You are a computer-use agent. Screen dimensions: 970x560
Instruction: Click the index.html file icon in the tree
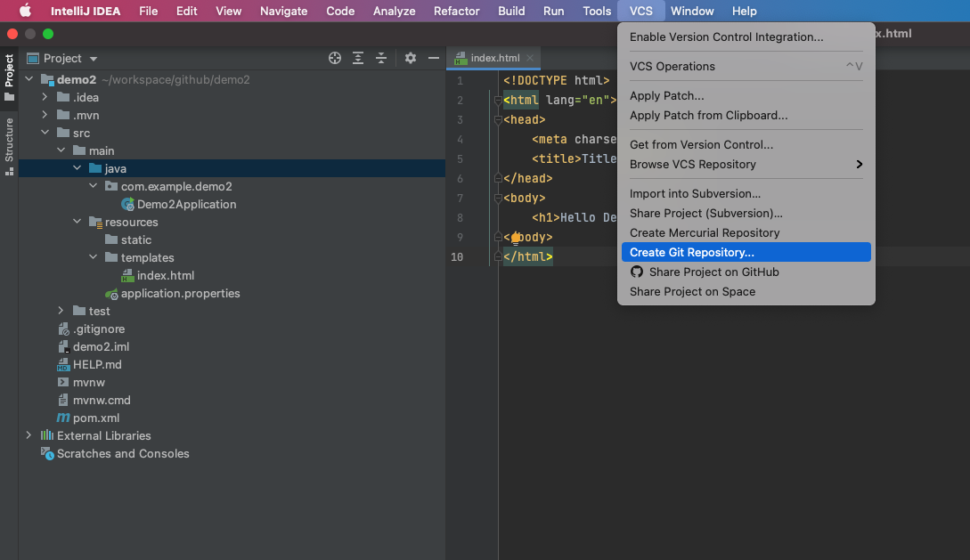click(x=127, y=276)
